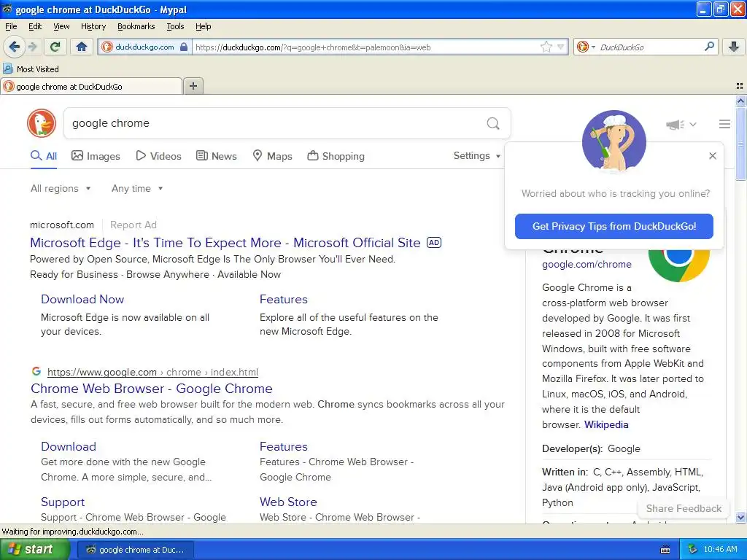The width and height of the screenshot is (747, 560).
Task: Open the Any time filter dropdown
Action: 137,189
